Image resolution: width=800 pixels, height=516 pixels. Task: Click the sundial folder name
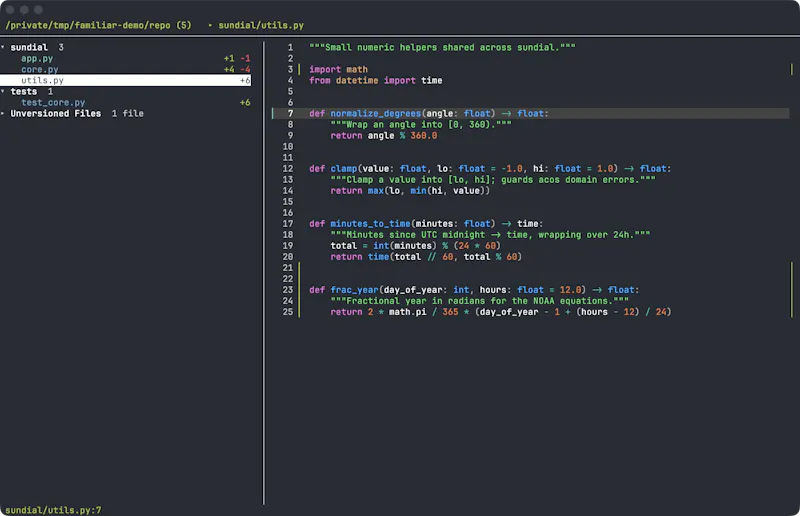[29, 47]
